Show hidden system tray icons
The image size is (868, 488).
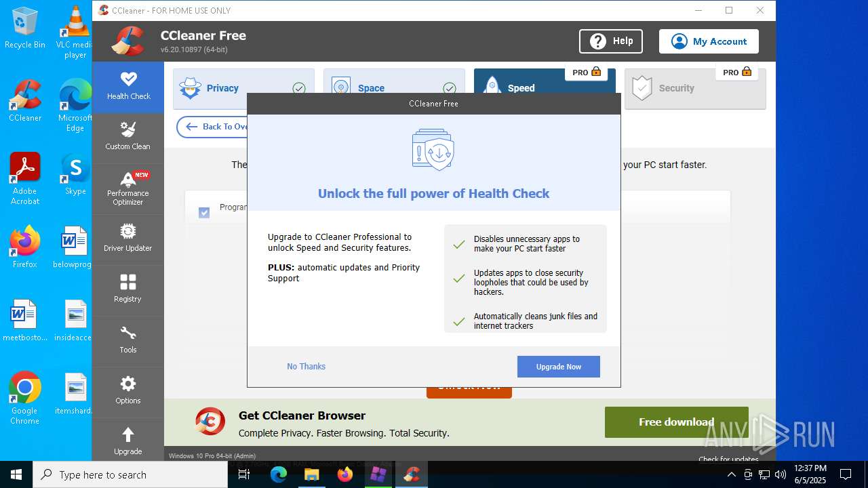732,474
